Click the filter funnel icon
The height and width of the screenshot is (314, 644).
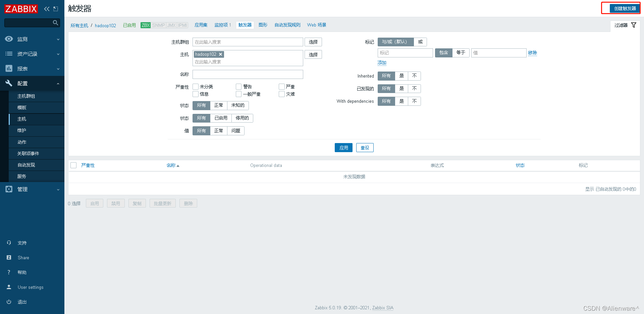coord(634,25)
